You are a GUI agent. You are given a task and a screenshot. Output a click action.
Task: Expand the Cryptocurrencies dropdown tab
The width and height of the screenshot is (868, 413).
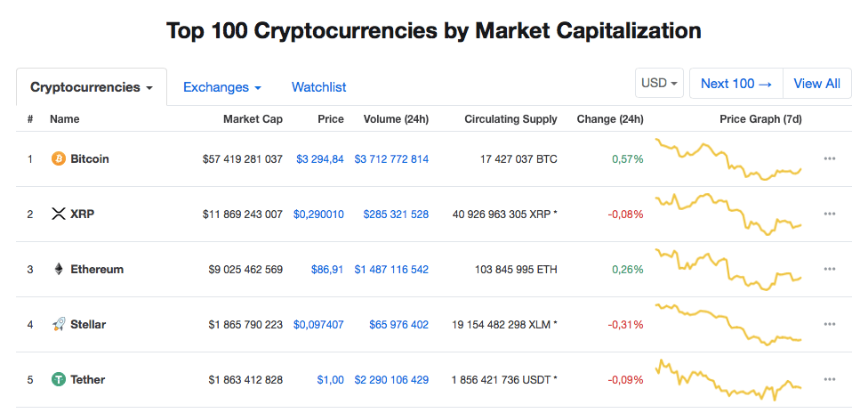pos(92,87)
